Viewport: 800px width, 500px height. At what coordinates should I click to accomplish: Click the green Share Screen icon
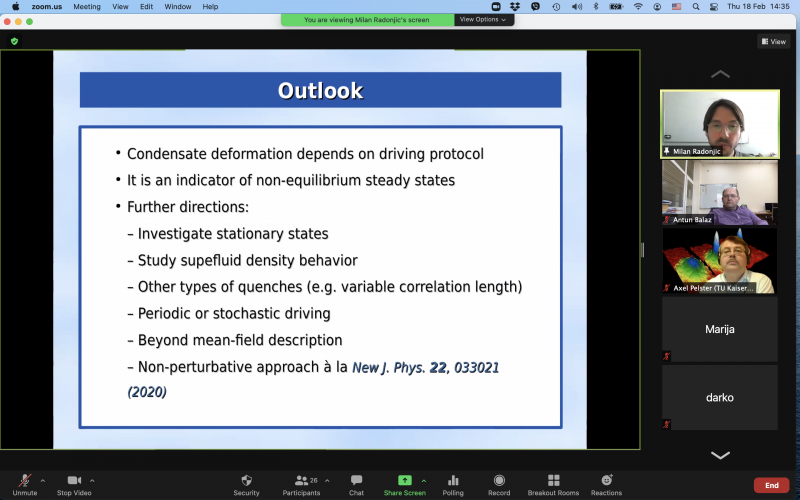[404, 481]
